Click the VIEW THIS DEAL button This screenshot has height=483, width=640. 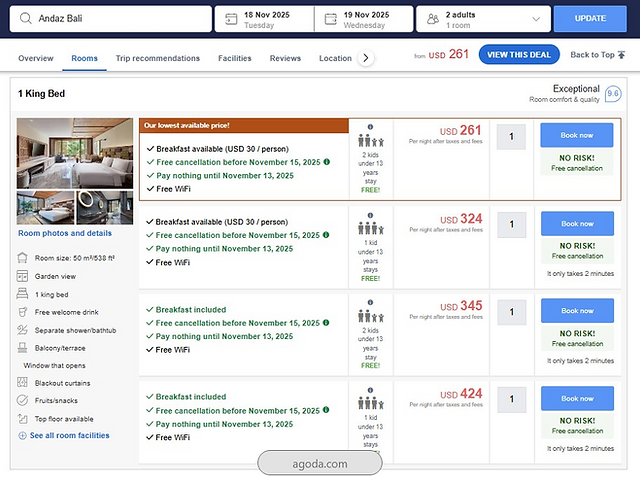[519, 55]
